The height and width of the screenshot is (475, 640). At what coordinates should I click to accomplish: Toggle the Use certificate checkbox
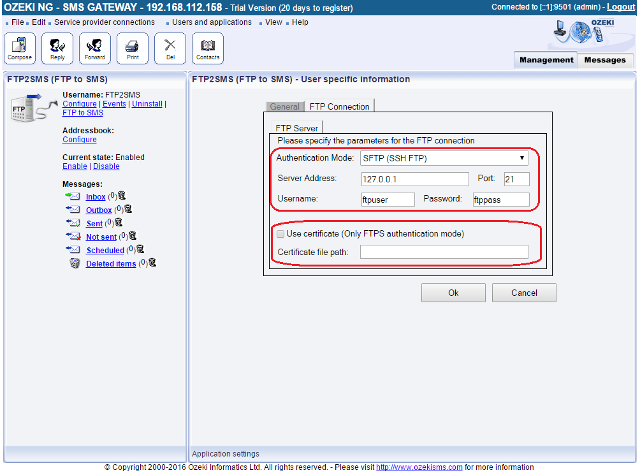(x=280, y=234)
